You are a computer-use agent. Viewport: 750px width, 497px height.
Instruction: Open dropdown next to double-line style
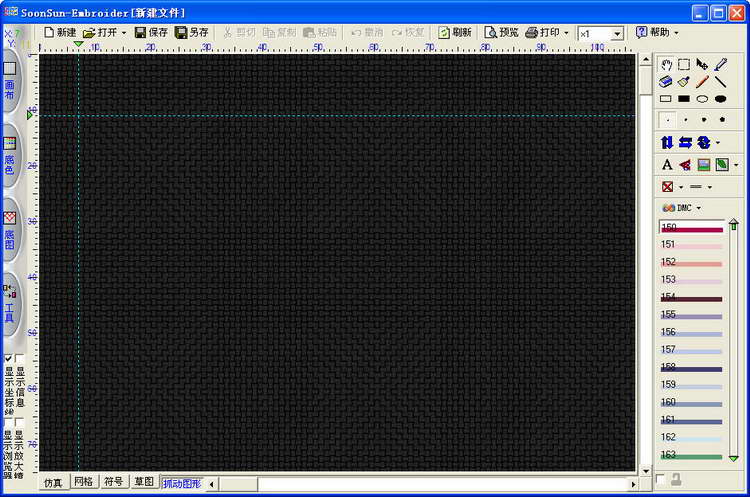tap(709, 187)
